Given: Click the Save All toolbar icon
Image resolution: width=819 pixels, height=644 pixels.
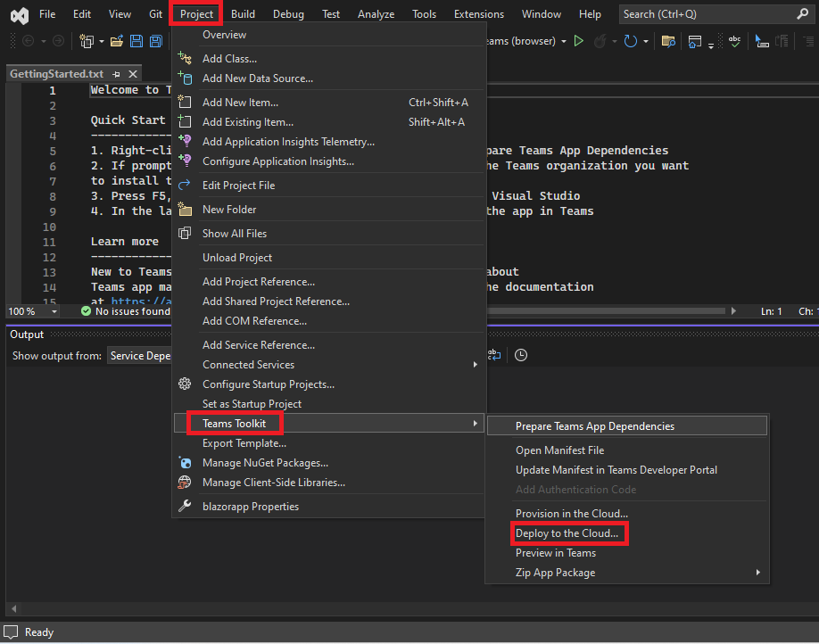Looking at the screenshot, I should click(155, 41).
